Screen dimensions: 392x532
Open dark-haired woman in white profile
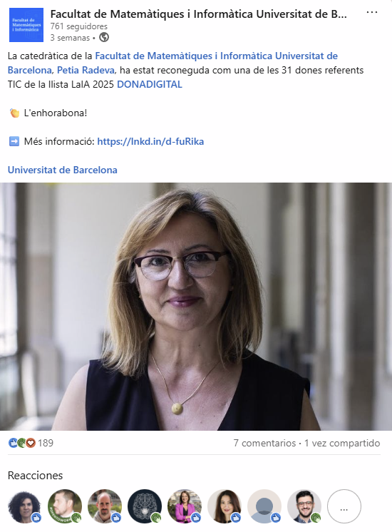tap(225, 506)
